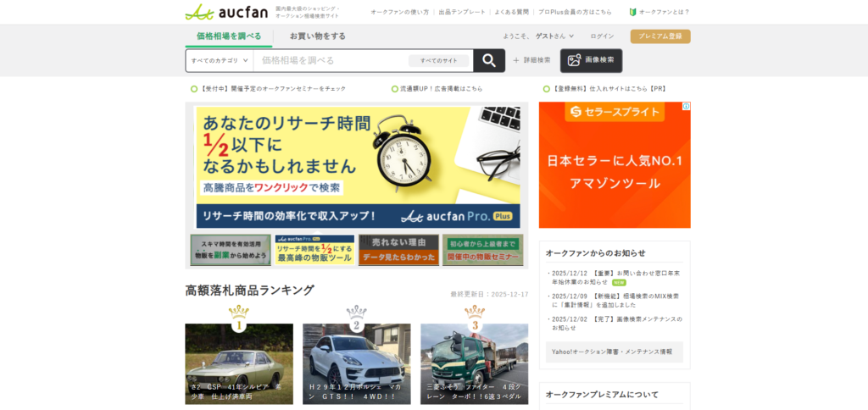Open Yahoo!オークション障害・メンテナンス情報 button
This screenshot has height=410, width=868.
pos(614,352)
